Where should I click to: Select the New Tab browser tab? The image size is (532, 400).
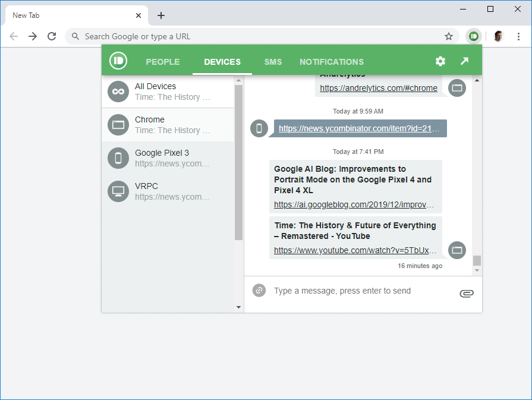tap(77, 15)
